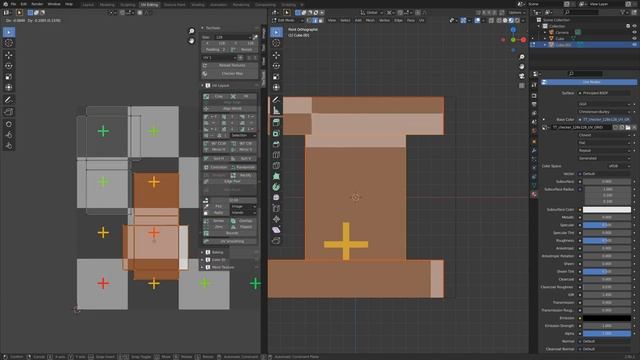Select the Move tool in 3D viewport
The width and height of the screenshot is (640, 360).
(276, 55)
